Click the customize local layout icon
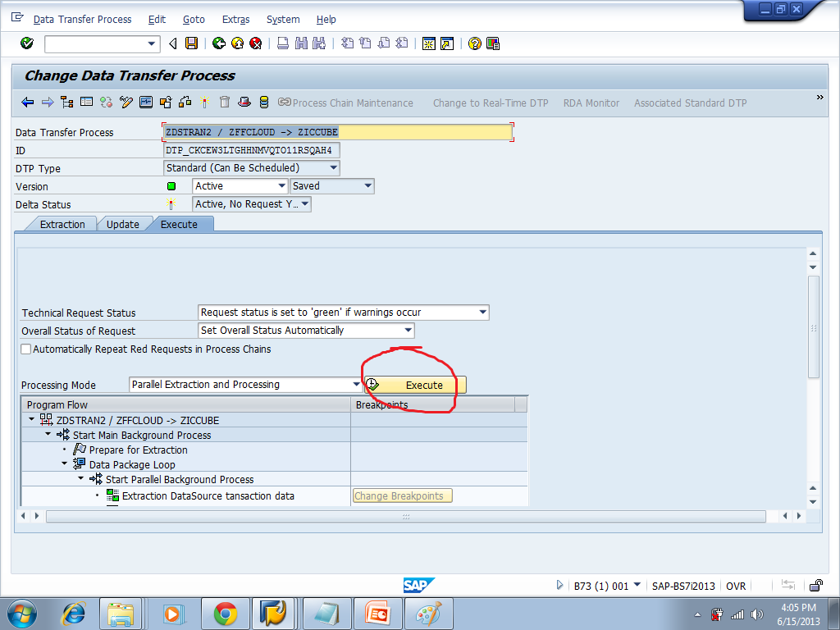This screenshot has width=840, height=630. point(493,43)
